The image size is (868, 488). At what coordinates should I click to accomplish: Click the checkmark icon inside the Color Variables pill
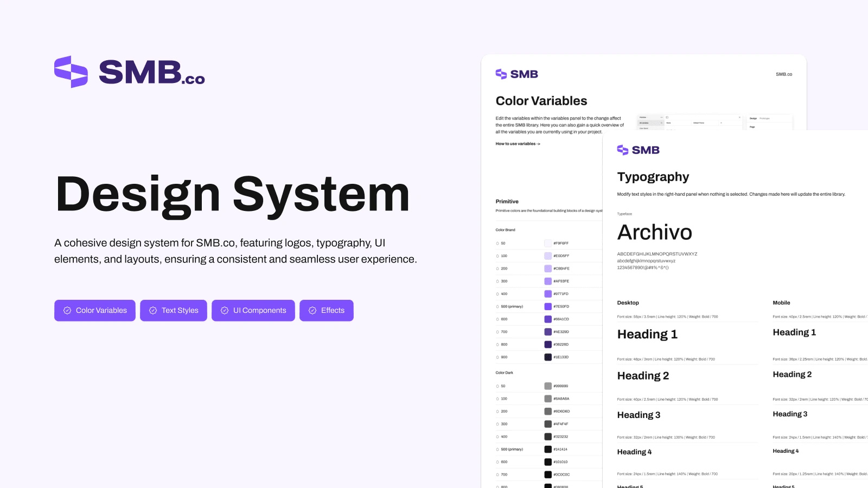coord(67,310)
